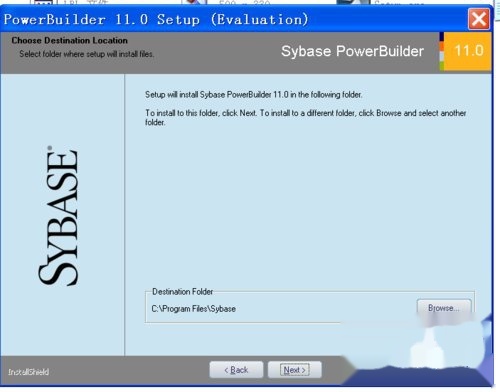Go back with the Back button
The height and width of the screenshot is (392, 500).
[236, 370]
